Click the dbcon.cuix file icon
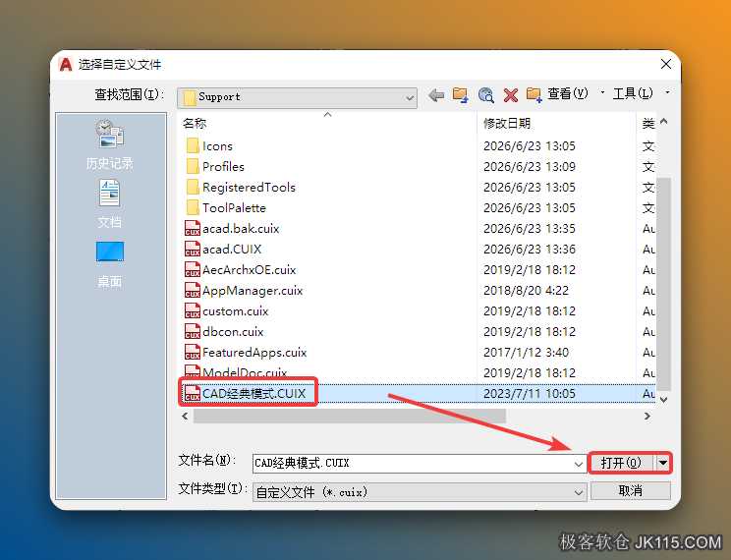 click(193, 331)
